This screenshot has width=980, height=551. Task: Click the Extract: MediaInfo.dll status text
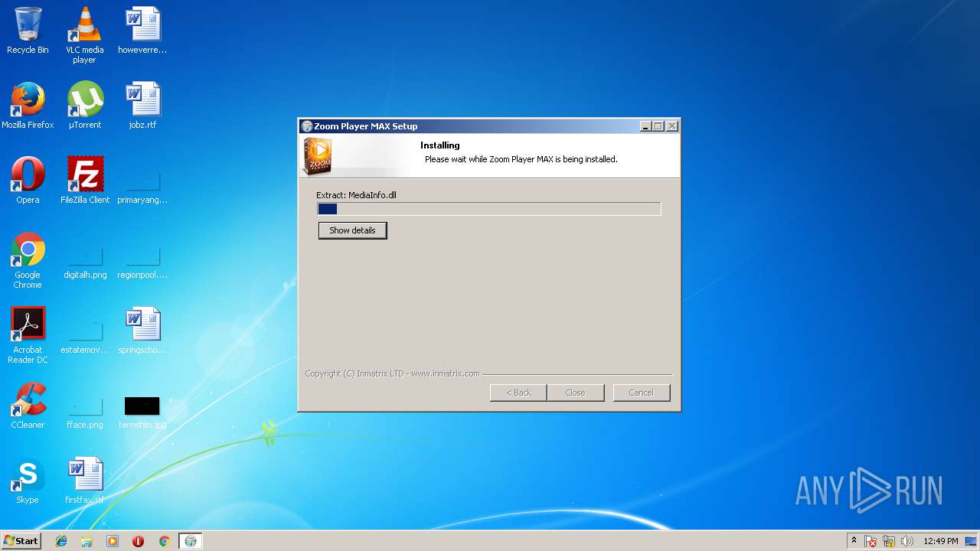(x=357, y=195)
